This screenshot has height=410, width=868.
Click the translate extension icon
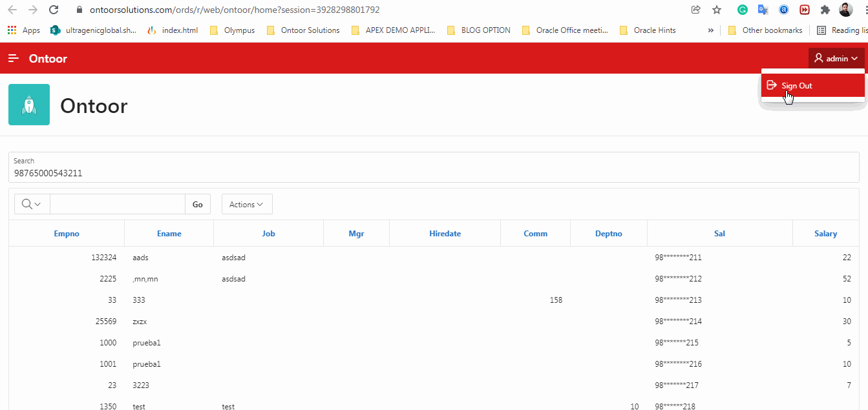(x=763, y=10)
